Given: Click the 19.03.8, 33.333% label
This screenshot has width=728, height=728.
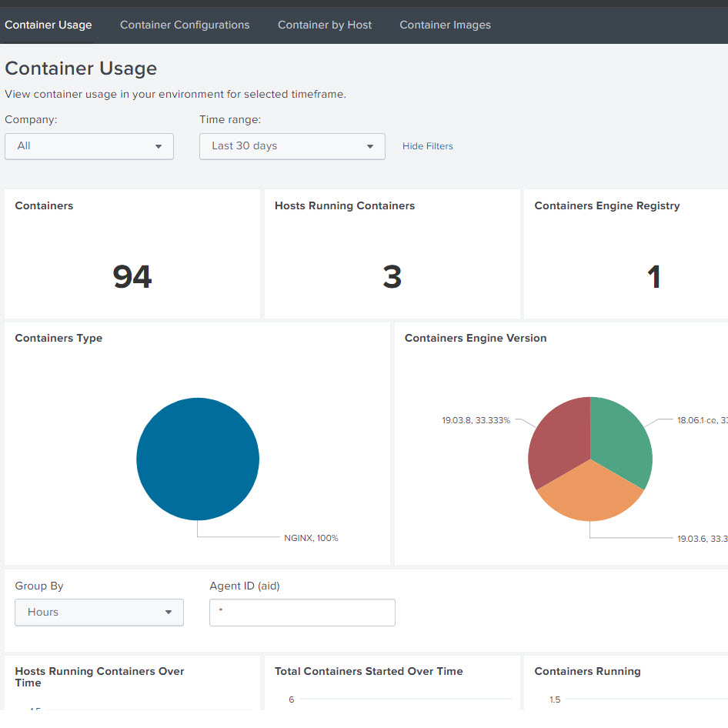Looking at the screenshot, I should (x=477, y=420).
